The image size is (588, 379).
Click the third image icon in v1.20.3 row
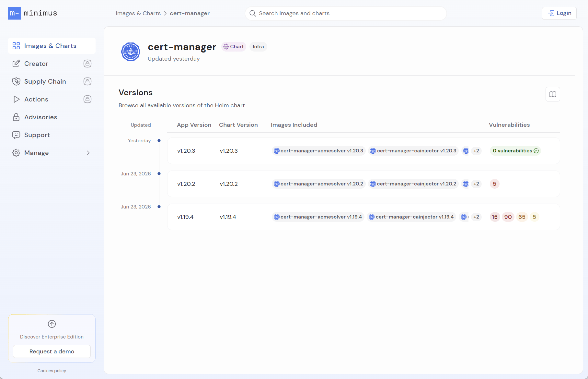[466, 151]
